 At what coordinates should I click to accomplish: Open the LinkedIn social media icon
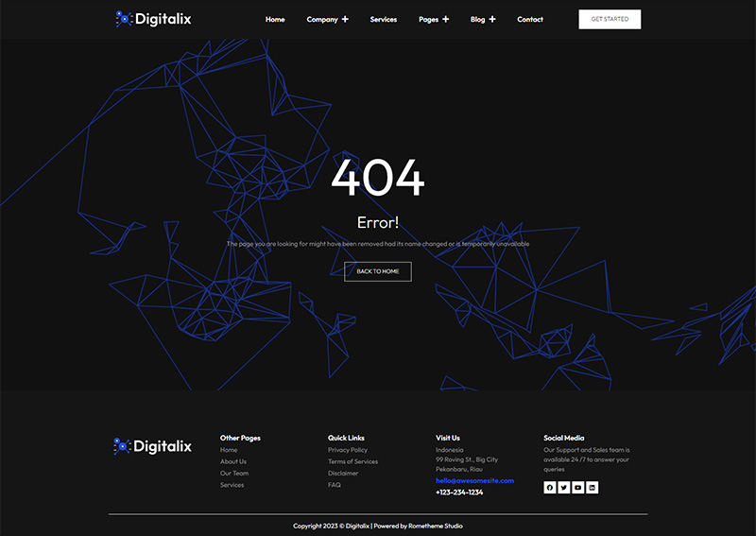[x=593, y=488]
